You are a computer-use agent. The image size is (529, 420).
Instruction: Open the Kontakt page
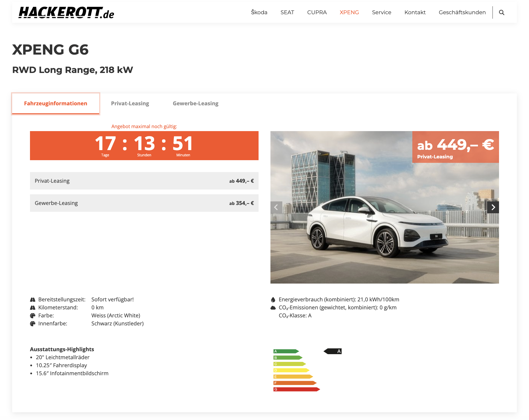coord(415,12)
